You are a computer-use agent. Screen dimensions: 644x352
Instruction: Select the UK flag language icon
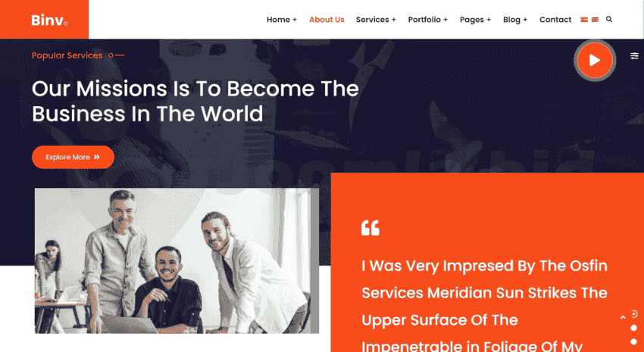(595, 19)
